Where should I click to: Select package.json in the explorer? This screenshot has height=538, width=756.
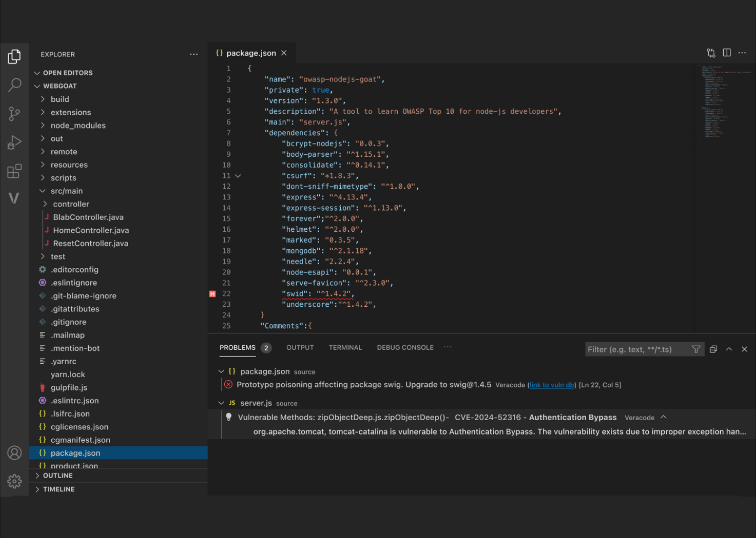[118, 453]
